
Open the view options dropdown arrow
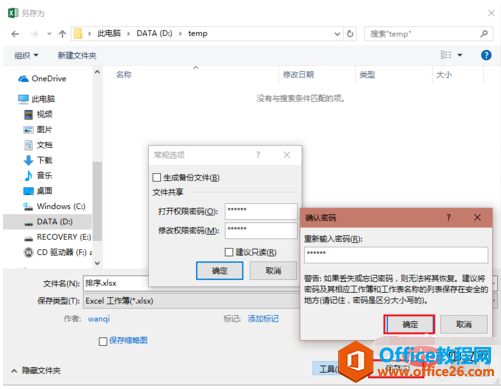tap(460, 55)
